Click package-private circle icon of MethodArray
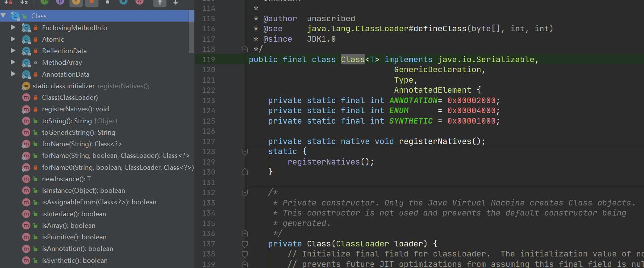Screen dimensions: 644x268 click(x=35, y=63)
